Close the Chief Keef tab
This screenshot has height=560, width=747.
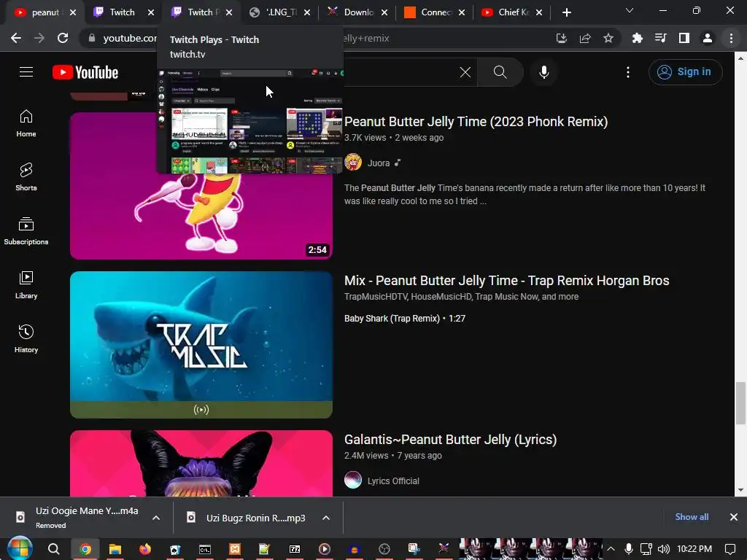pyautogui.click(x=539, y=12)
